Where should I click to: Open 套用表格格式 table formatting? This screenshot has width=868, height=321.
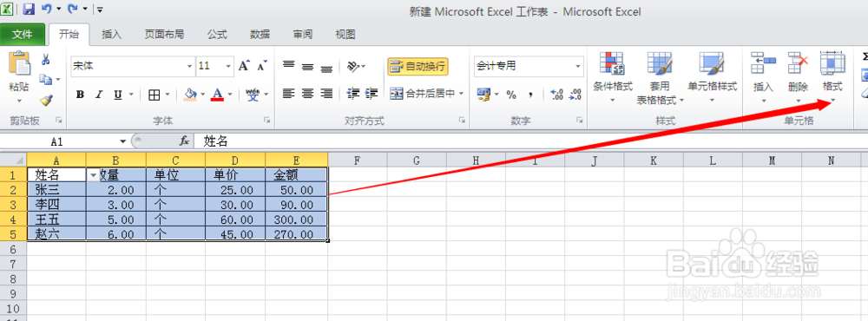(x=660, y=77)
